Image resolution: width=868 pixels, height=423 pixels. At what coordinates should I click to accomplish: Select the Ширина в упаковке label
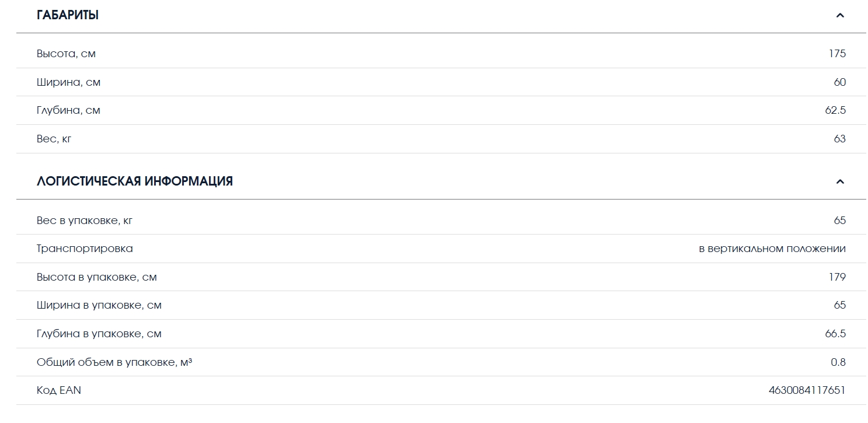99,305
